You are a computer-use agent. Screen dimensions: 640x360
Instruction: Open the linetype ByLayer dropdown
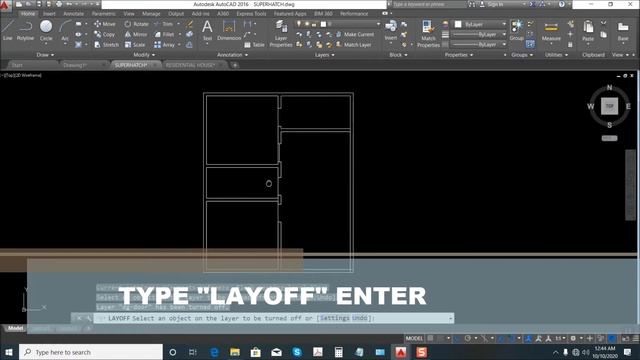[479, 44]
